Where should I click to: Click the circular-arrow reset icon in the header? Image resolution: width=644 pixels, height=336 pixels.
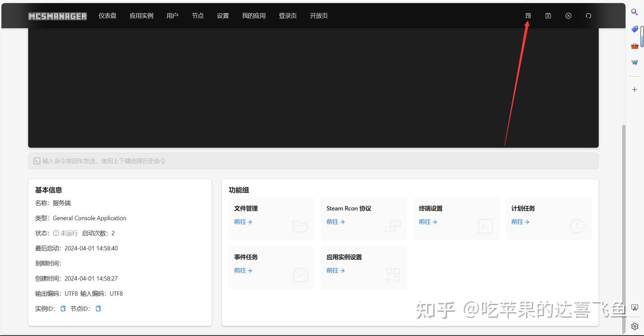pos(589,16)
